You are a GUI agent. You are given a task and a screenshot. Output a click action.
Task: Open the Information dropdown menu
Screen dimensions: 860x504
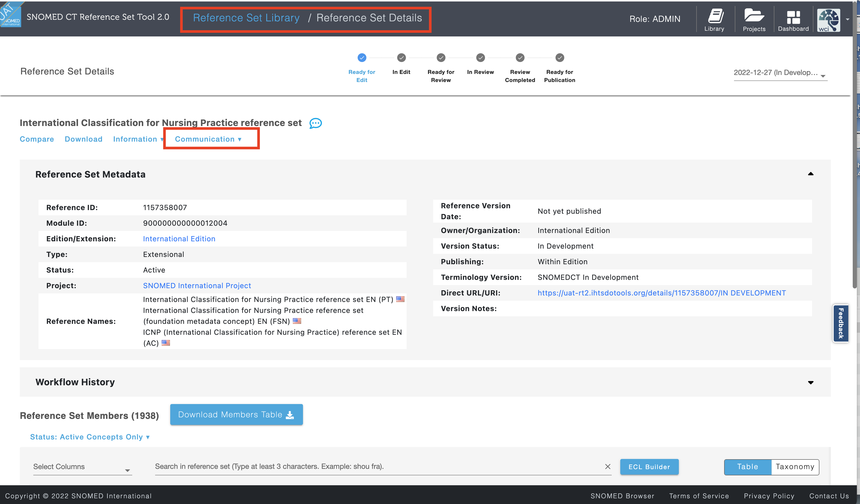pos(138,139)
